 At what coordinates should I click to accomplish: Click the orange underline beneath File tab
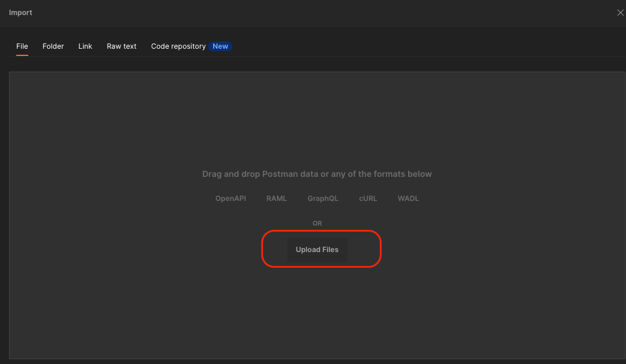(x=22, y=55)
